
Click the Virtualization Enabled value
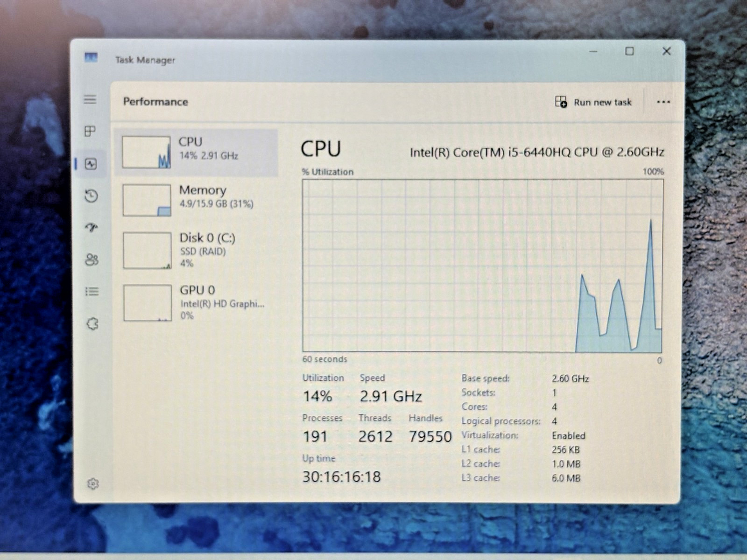point(568,435)
